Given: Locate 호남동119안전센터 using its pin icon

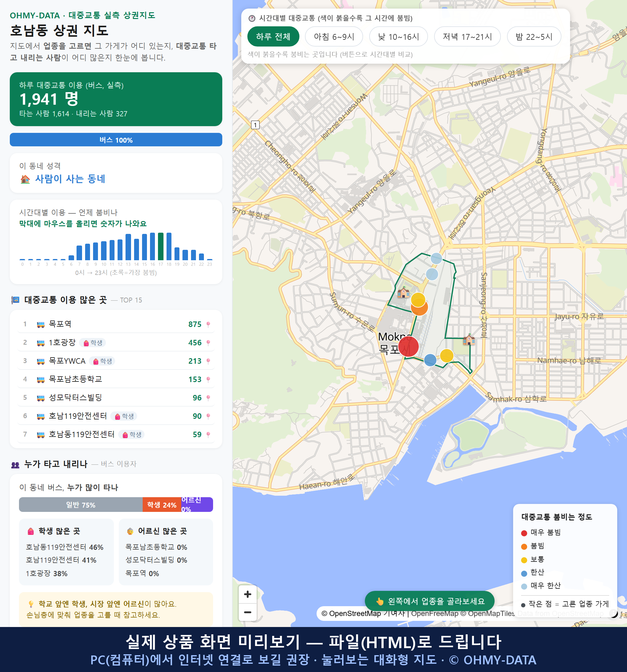Looking at the screenshot, I should click(208, 434).
